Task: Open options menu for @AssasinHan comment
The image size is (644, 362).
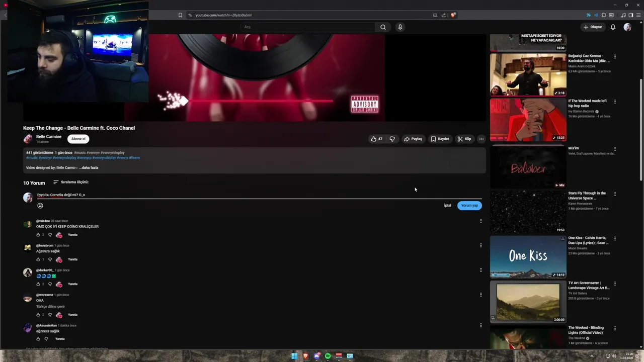Action: click(480, 325)
